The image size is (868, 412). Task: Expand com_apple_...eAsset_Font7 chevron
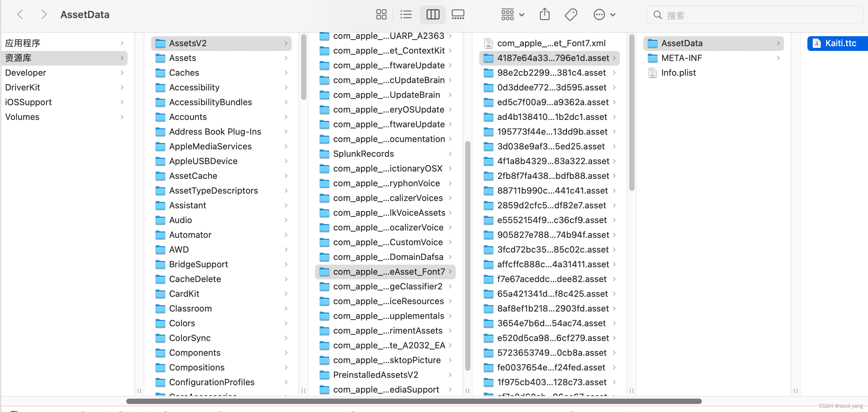click(450, 271)
